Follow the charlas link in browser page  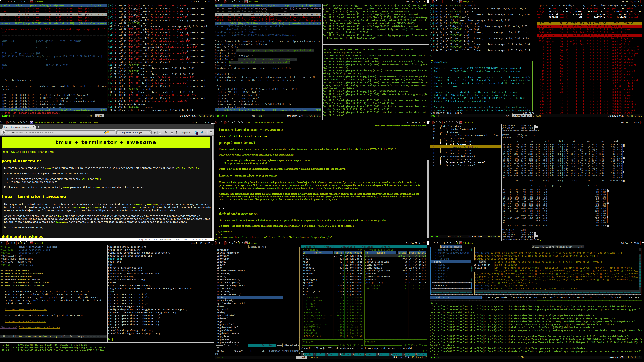tap(42, 152)
